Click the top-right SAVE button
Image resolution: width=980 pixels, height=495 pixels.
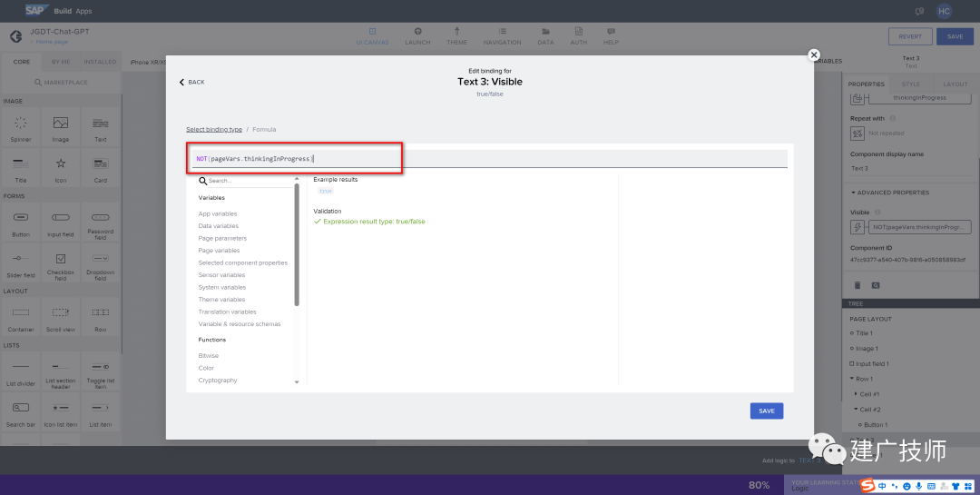click(955, 36)
